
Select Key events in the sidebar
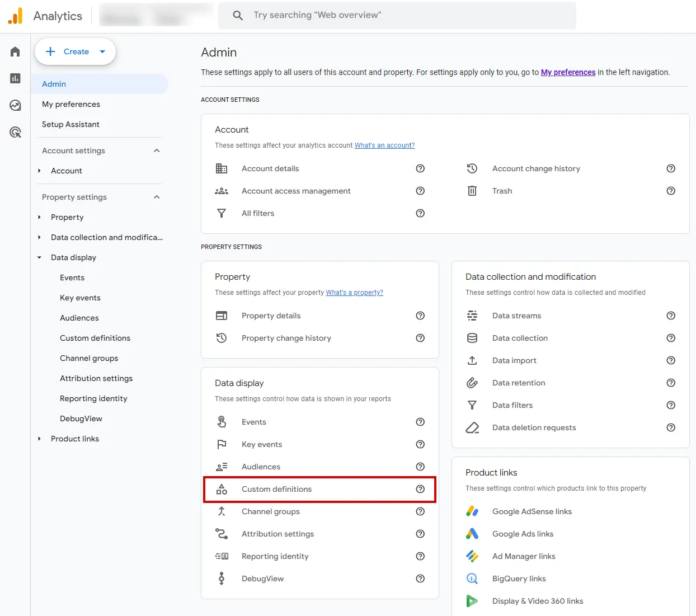click(80, 298)
